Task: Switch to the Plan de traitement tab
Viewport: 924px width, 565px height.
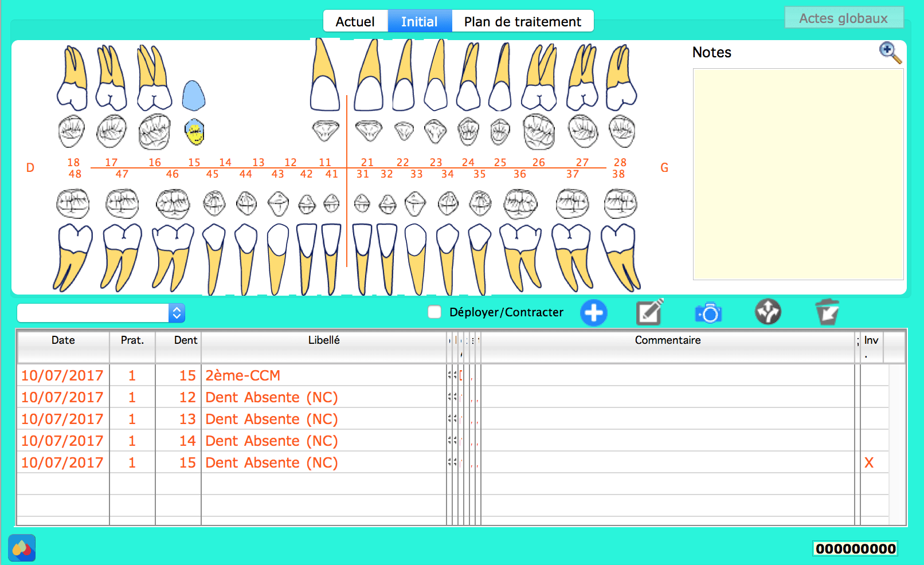Action: click(522, 22)
